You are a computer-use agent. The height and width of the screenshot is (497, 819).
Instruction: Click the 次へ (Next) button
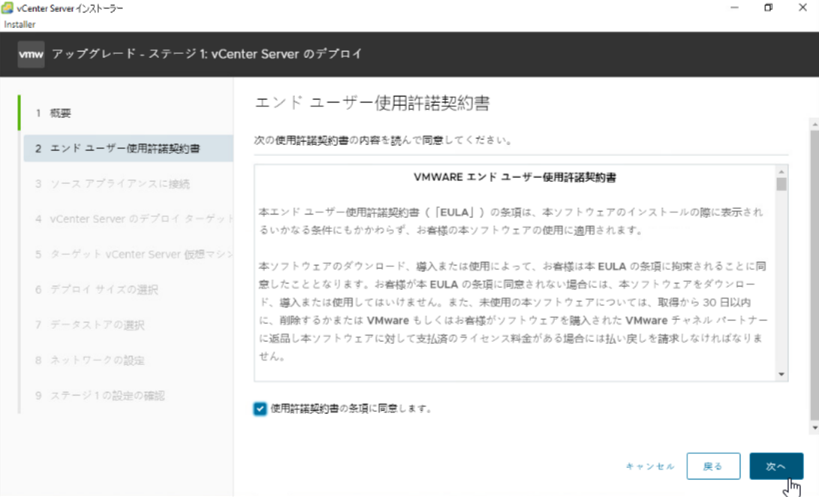coord(776,466)
